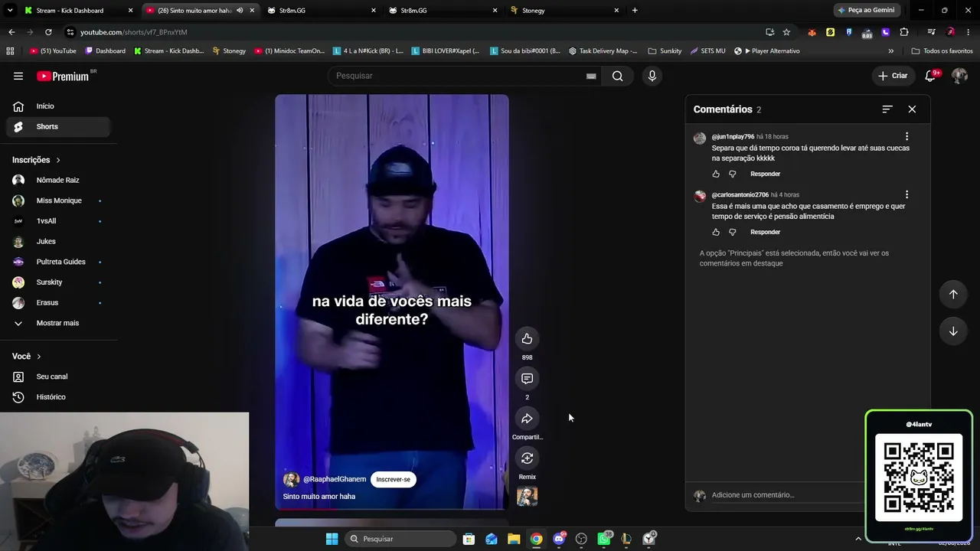Viewport: 980px width, 551px height.
Task: Go to the previous Short
Action: 953,295
